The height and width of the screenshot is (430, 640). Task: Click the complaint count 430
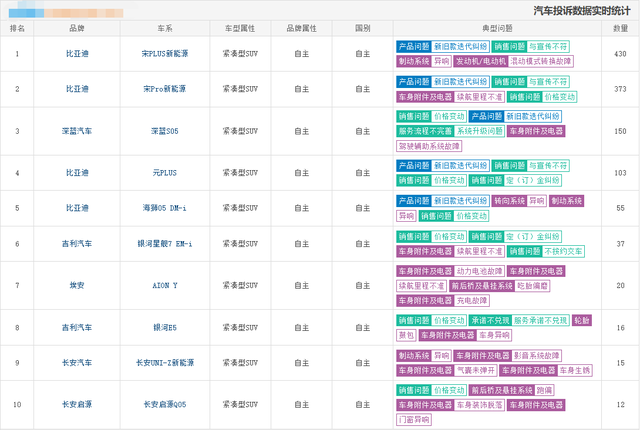point(620,53)
